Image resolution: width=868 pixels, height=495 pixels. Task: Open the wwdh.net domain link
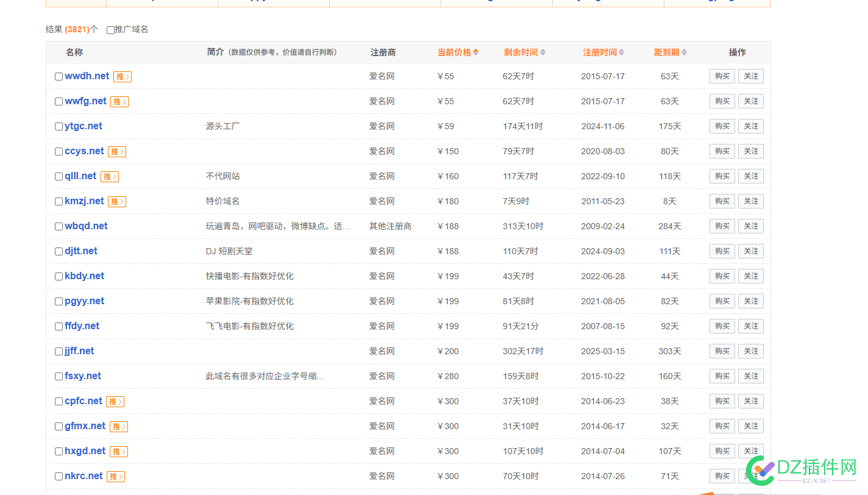(87, 76)
